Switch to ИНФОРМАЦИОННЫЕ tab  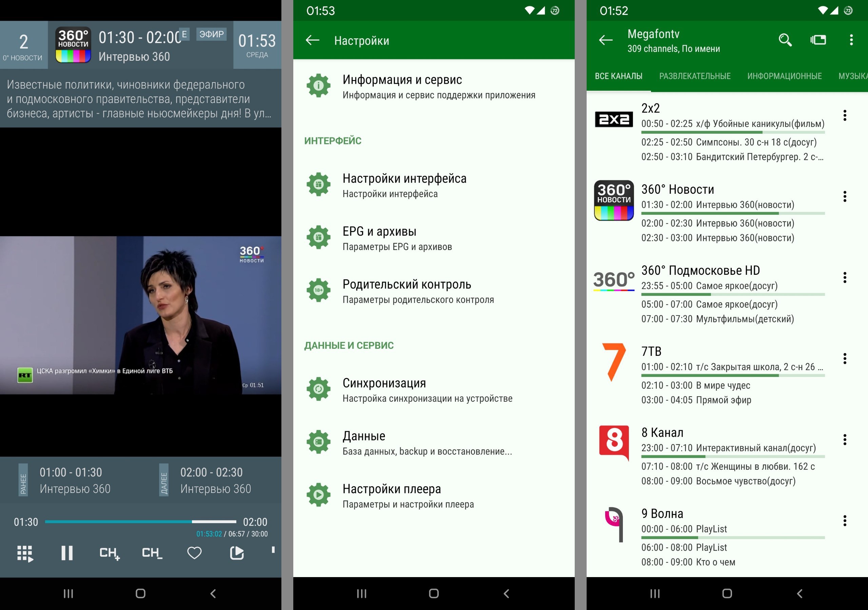(784, 76)
